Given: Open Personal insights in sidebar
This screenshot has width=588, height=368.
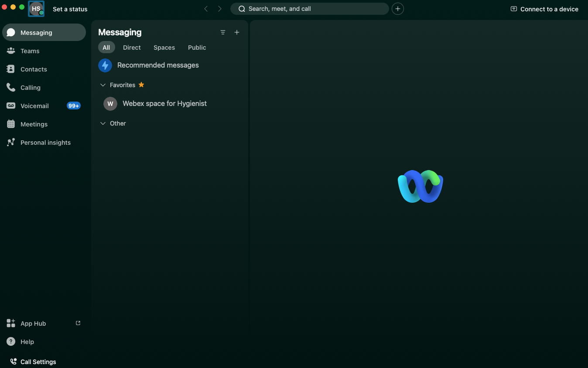Looking at the screenshot, I should tap(45, 143).
